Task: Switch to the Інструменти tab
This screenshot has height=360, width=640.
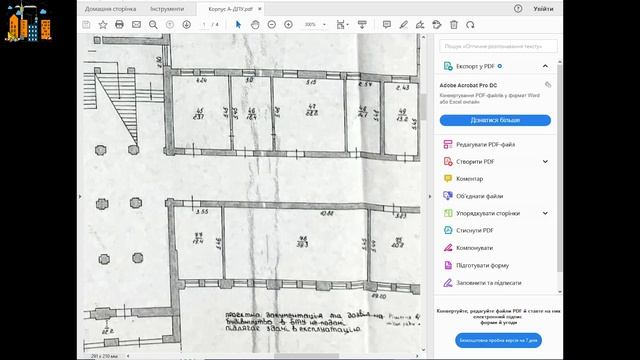Action: [x=167, y=9]
